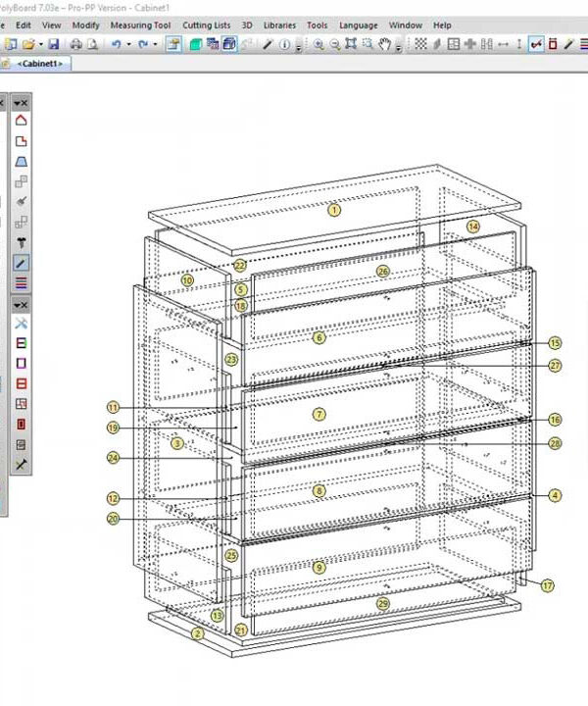Open the Libraries menu
588x706 pixels.
[279, 25]
